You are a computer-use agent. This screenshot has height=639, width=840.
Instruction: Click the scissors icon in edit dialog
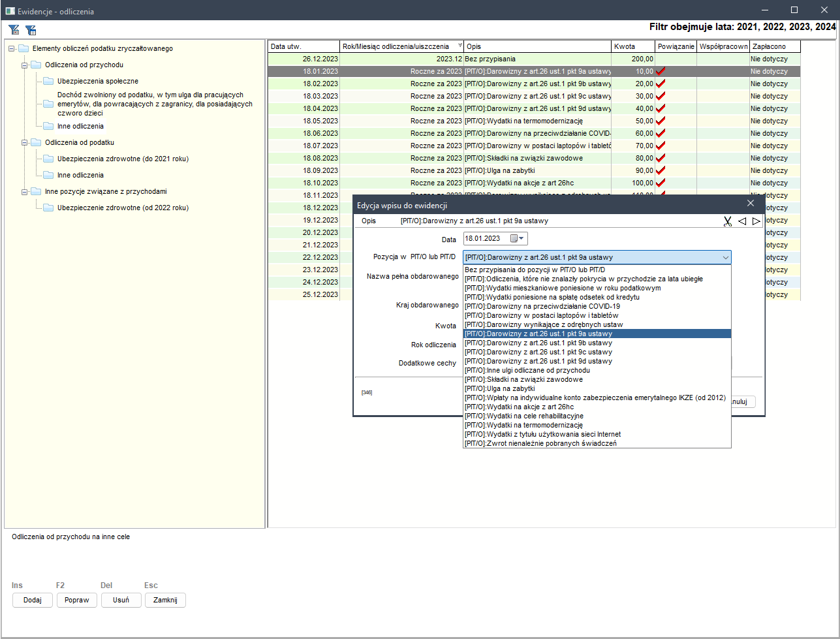coord(728,221)
